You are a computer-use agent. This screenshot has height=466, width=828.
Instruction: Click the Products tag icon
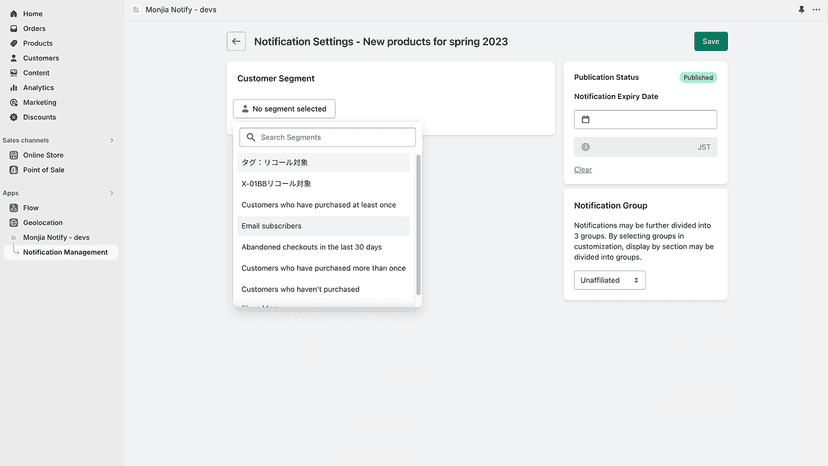14,43
